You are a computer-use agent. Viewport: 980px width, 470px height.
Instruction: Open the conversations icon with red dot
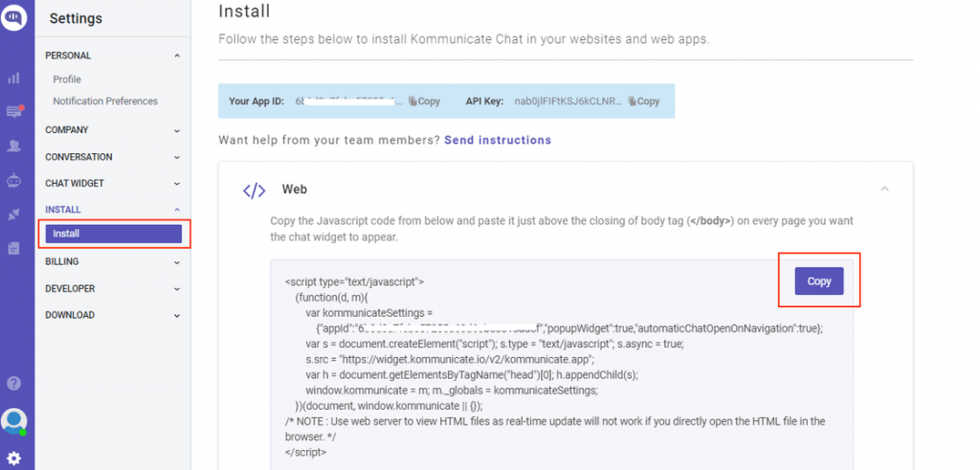[x=14, y=112]
